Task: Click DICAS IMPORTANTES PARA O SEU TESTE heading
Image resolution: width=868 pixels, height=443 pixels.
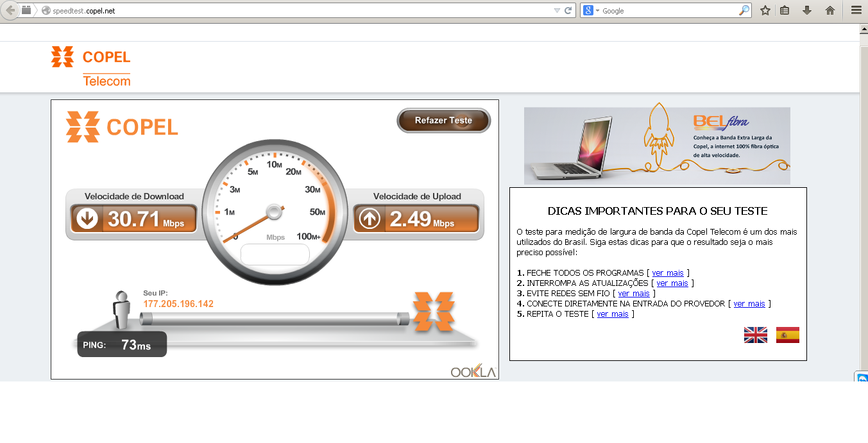Action: click(658, 211)
